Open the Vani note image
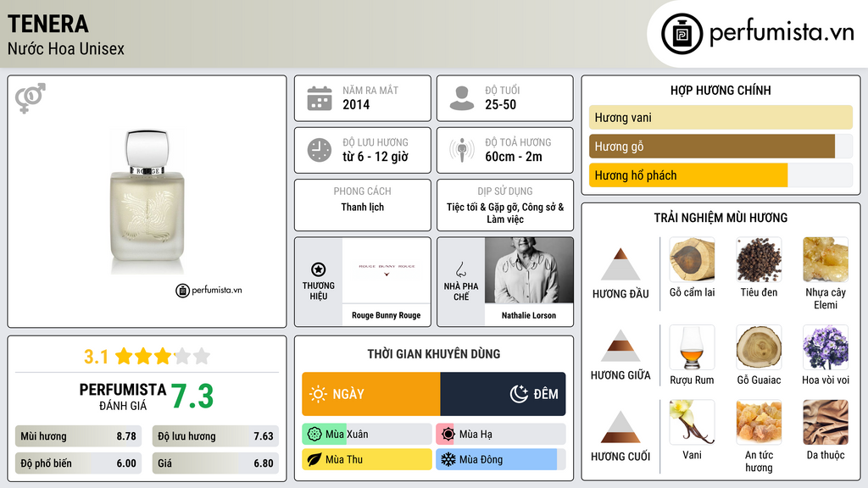The height and width of the screenshot is (488, 868). tap(692, 422)
